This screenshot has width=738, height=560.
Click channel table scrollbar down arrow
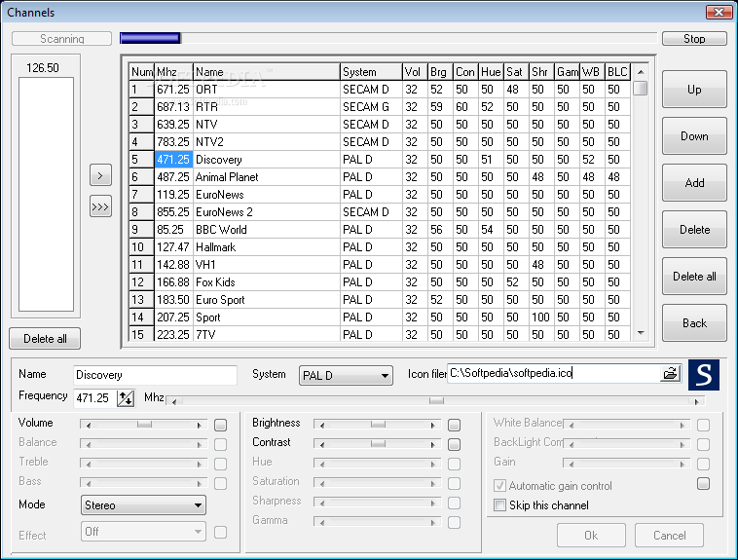coord(640,333)
